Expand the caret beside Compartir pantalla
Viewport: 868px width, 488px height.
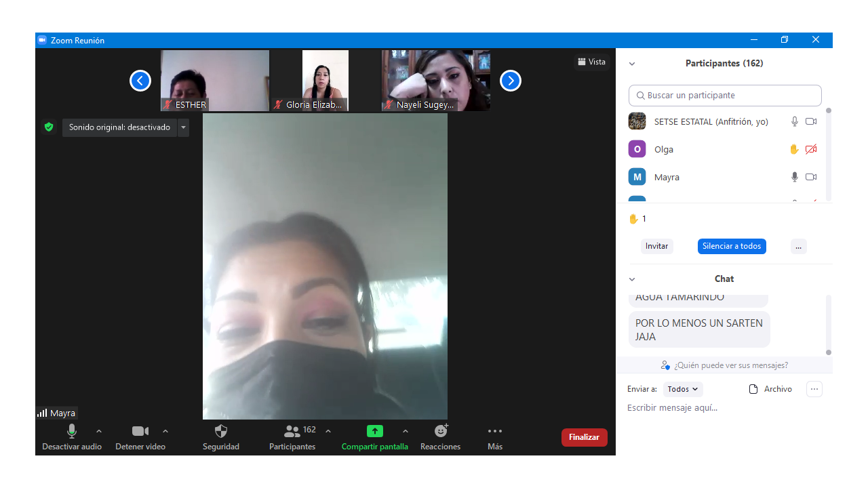tap(406, 431)
